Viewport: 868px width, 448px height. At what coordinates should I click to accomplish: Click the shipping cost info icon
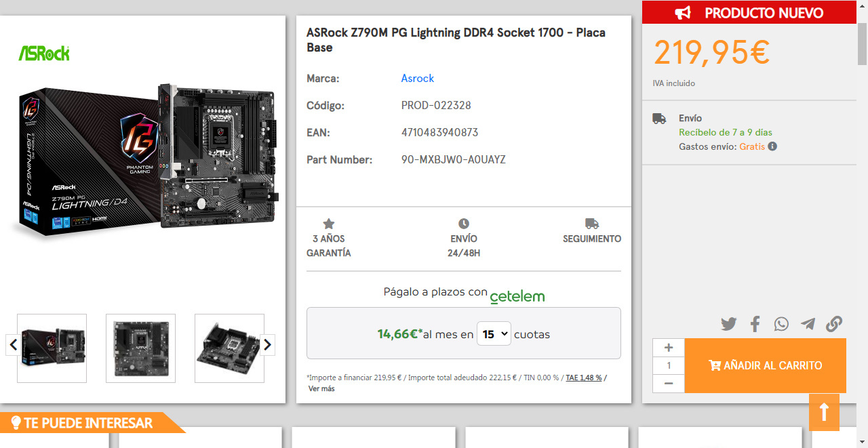pyautogui.click(x=772, y=146)
